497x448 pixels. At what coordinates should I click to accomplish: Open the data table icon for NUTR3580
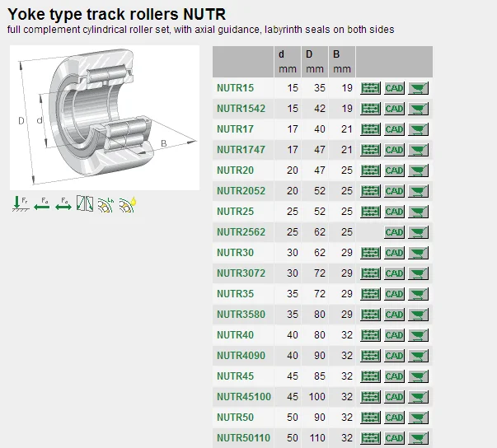(370, 315)
